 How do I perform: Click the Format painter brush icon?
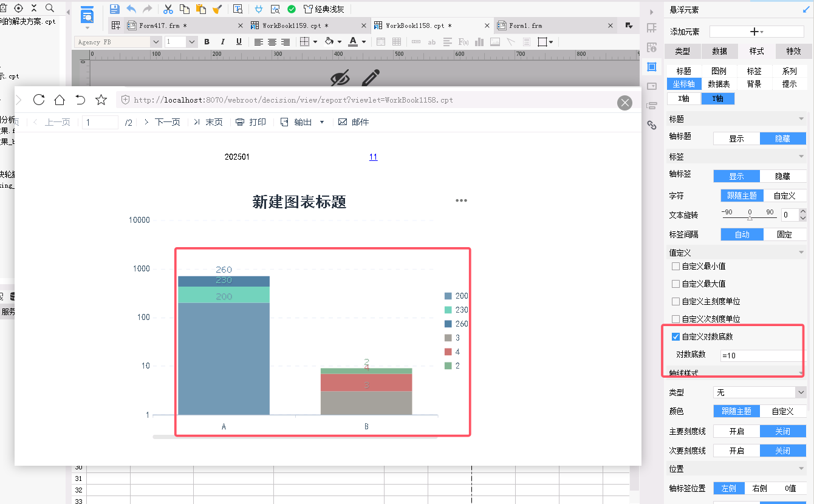pos(217,9)
